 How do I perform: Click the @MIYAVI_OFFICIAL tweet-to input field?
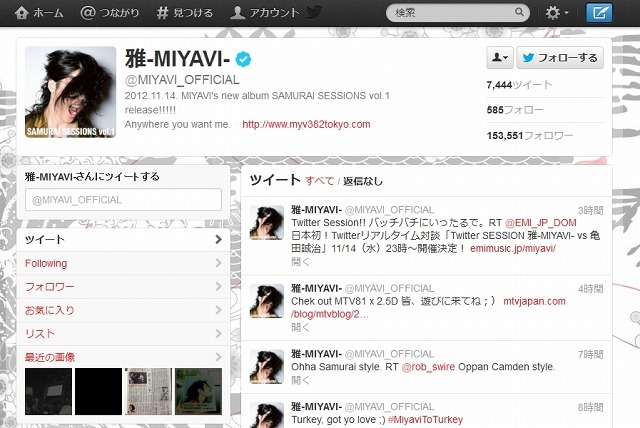pos(123,200)
